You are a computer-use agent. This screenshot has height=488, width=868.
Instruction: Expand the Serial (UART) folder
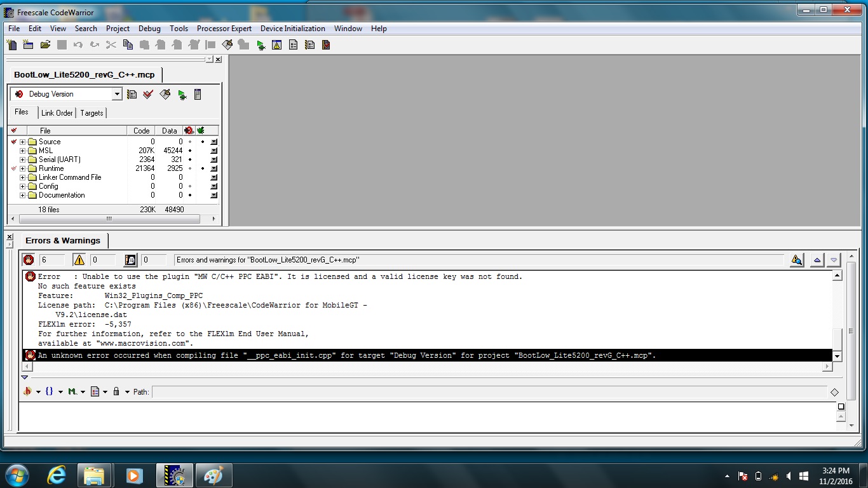coord(23,159)
